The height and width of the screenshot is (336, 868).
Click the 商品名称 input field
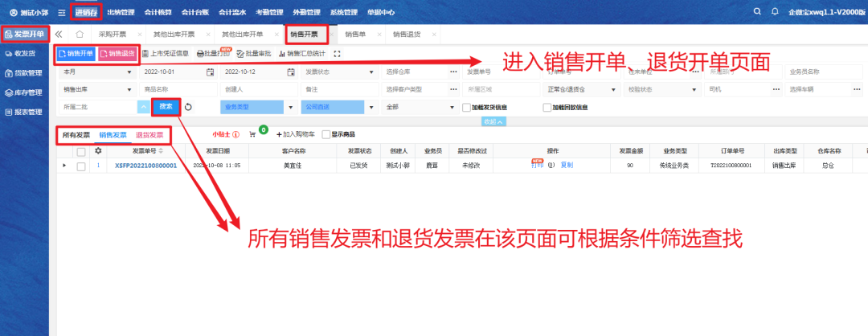(176, 89)
